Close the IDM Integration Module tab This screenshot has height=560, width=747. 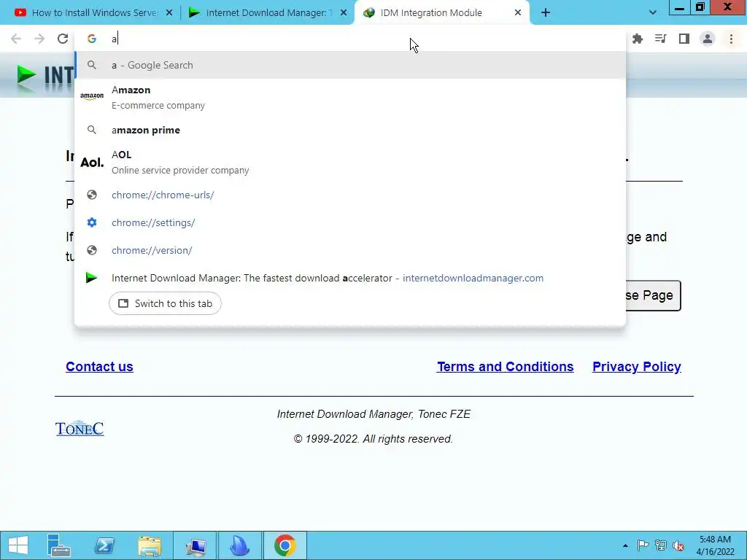click(518, 13)
